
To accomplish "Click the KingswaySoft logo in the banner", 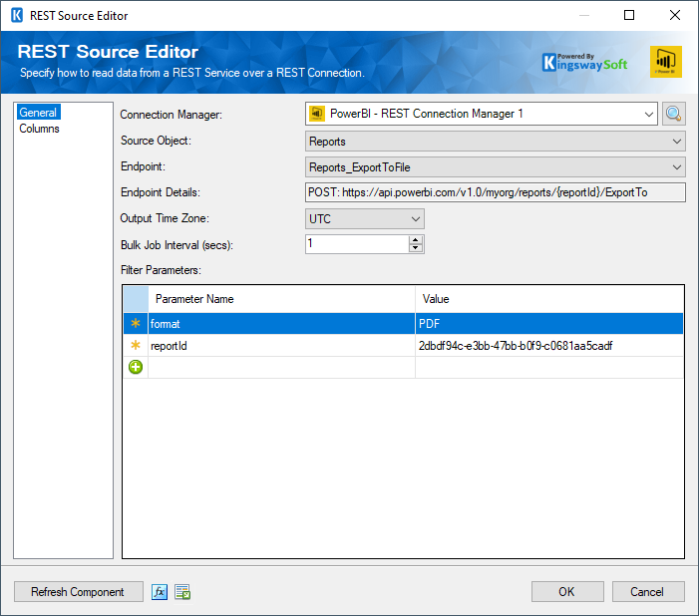I will coord(584,63).
